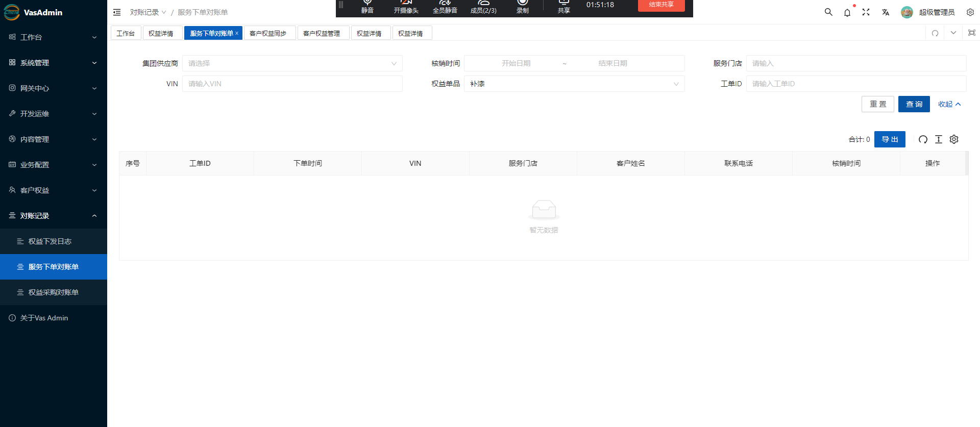
Task: Maximize content area icon in tab bar
Action: click(x=972, y=33)
